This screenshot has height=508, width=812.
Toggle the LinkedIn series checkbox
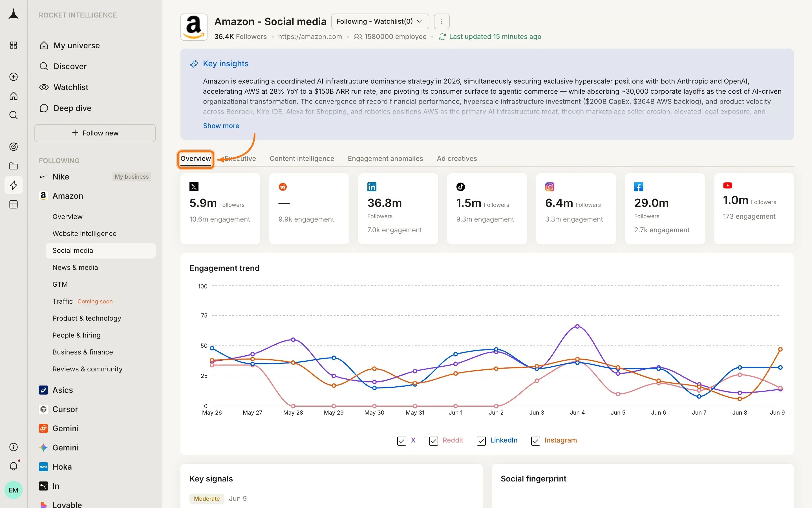(x=481, y=441)
